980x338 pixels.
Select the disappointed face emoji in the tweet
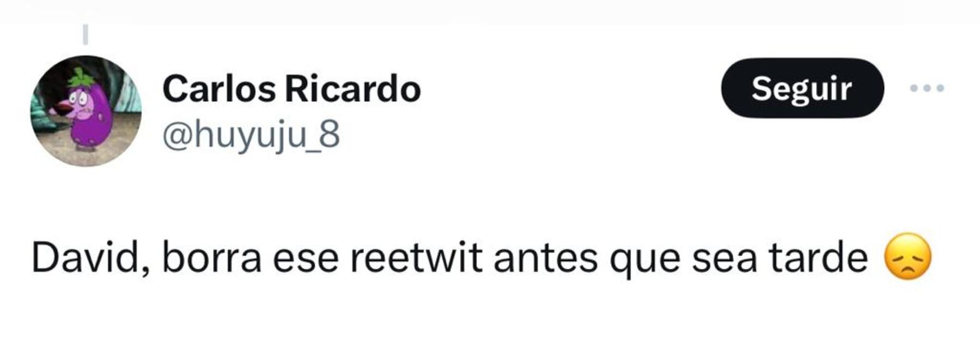[908, 257]
